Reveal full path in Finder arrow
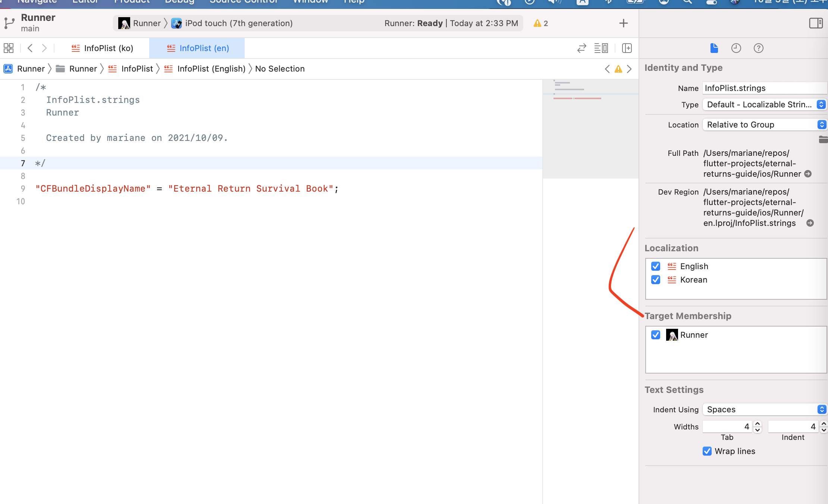 tap(808, 174)
